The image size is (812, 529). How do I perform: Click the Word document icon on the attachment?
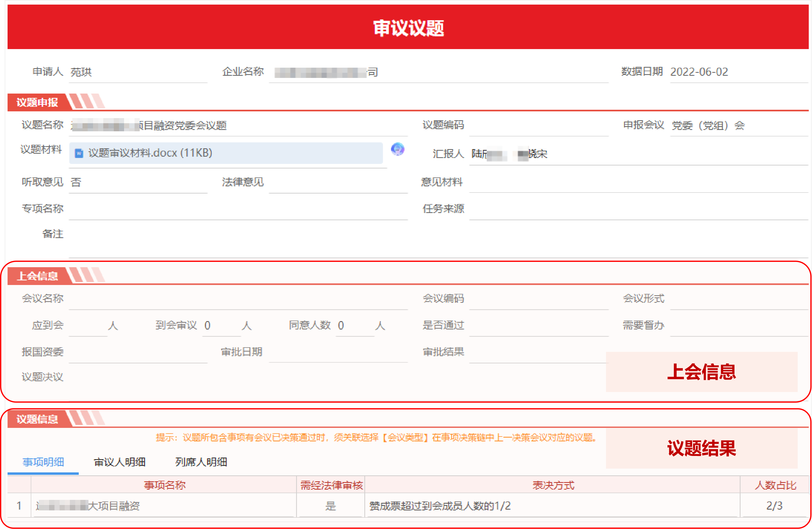tap(79, 153)
